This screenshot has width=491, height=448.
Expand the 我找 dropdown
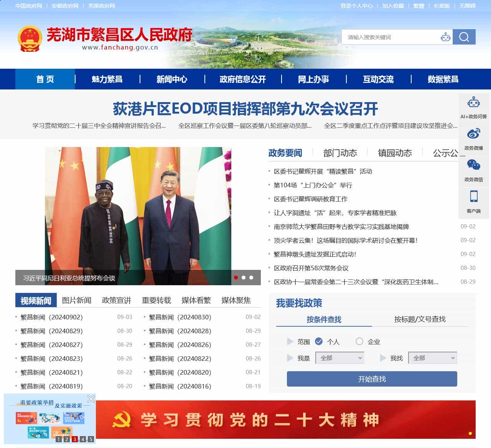coord(432,358)
